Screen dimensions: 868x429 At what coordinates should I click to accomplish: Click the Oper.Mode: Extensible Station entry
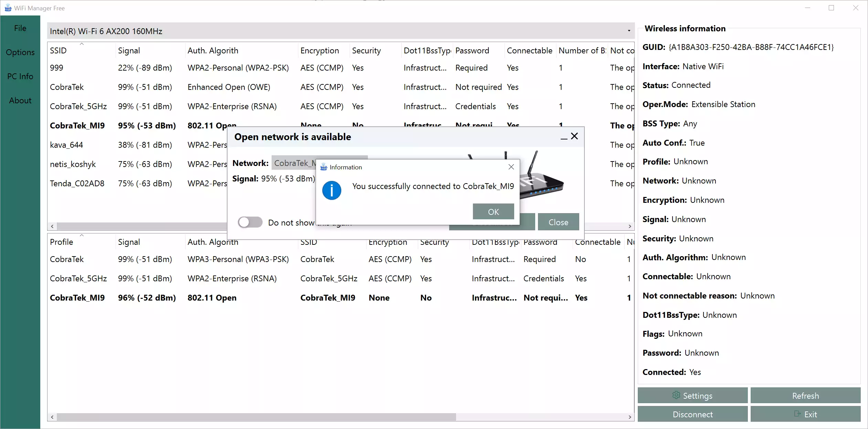tap(699, 104)
